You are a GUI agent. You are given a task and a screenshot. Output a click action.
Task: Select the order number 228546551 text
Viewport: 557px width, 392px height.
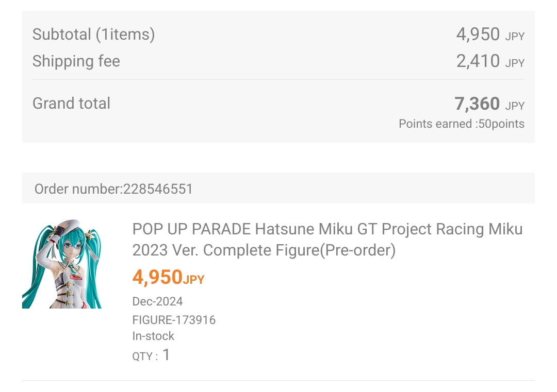click(x=113, y=189)
